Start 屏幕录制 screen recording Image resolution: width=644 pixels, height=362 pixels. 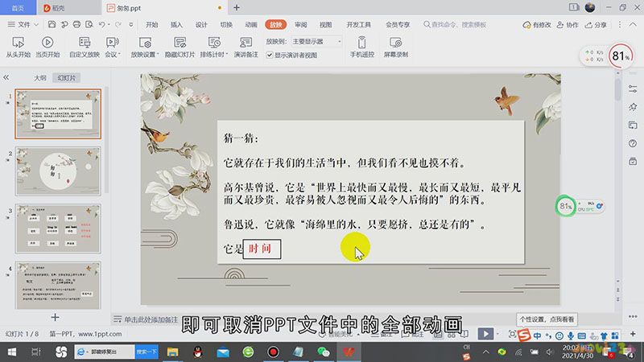(395, 47)
